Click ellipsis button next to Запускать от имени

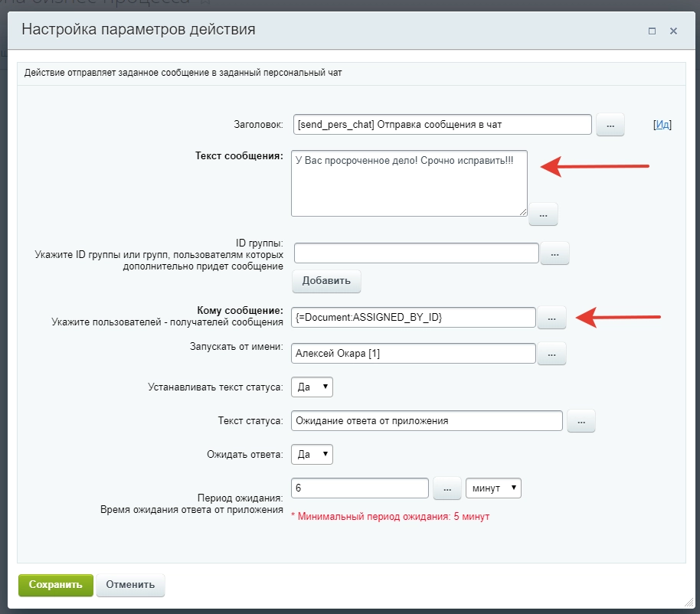pos(551,353)
